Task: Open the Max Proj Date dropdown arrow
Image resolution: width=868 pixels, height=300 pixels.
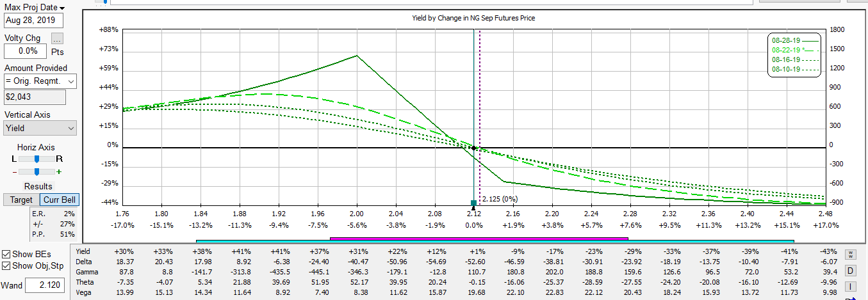Action: pos(62,8)
